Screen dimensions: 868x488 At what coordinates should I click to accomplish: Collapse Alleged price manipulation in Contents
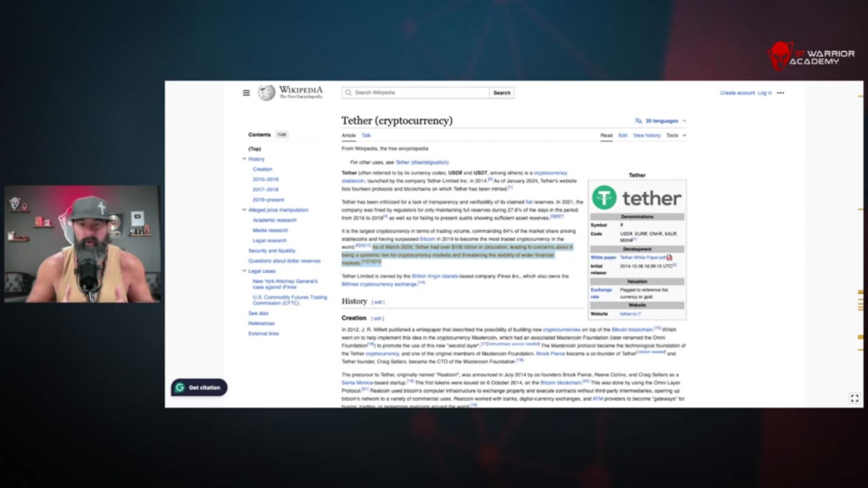click(244, 210)
